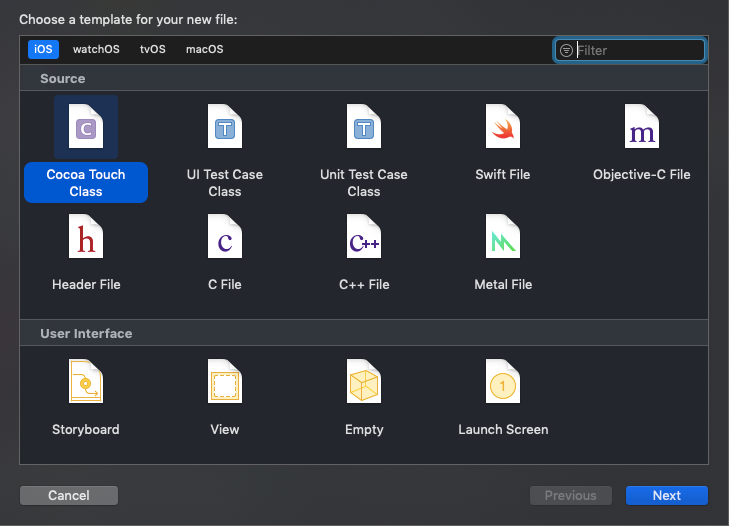The height and width of the screenshot is (526, 729).
Task: Click the Cancel button
Action: (x=69, y=495)
